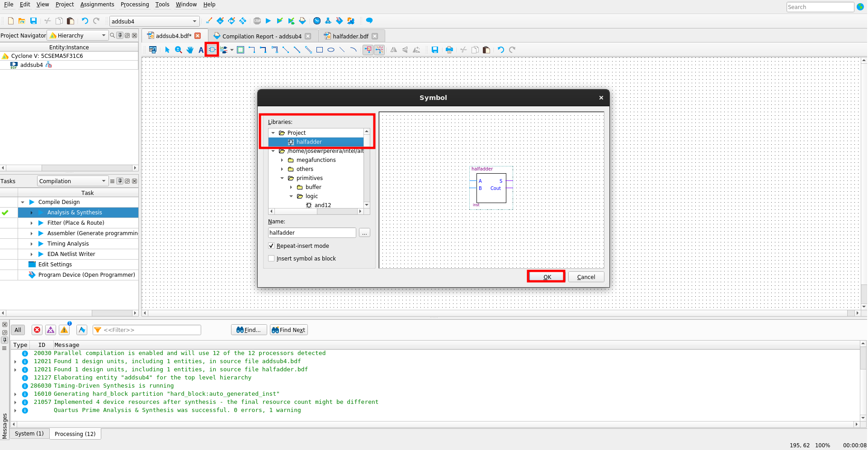This screenshot has width=868, height=450.
Task: Click the Symbol library tree horizontal scrollbar
Action: coord(316,211)
